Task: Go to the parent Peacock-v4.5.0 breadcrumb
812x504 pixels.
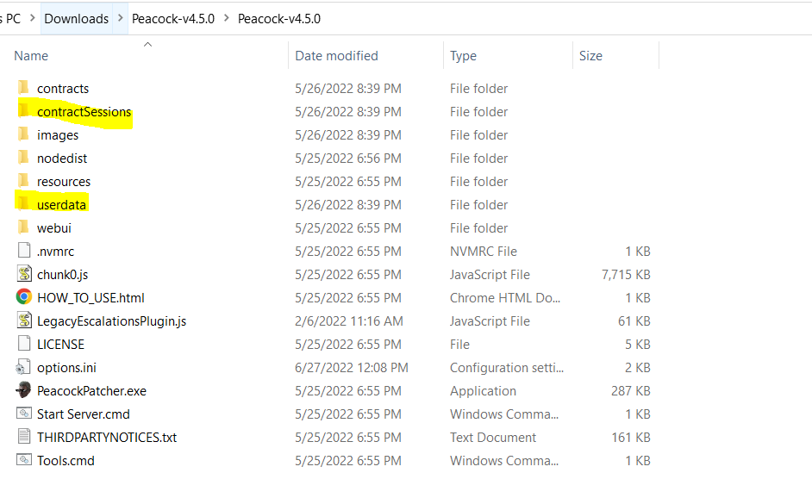Action: [x=173, y=18]
